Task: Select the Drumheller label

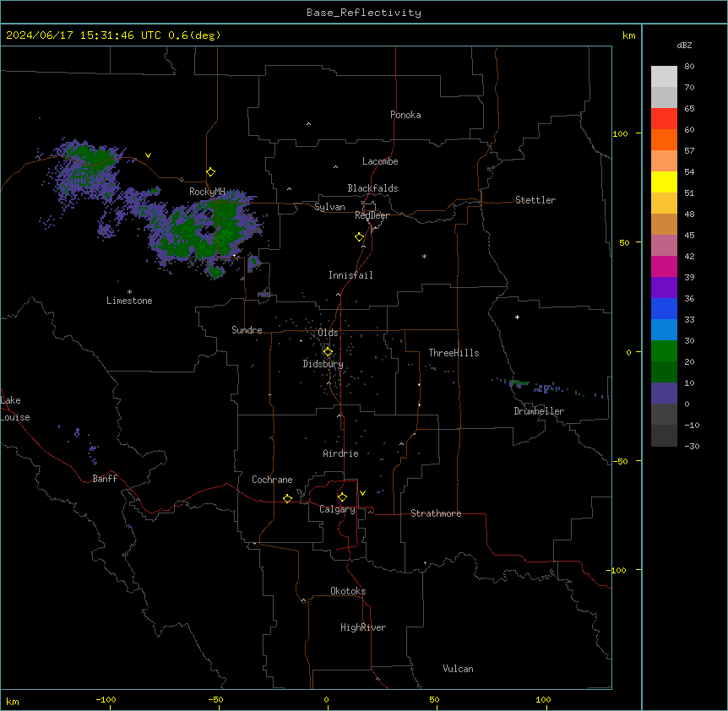Action: [539, 411]
